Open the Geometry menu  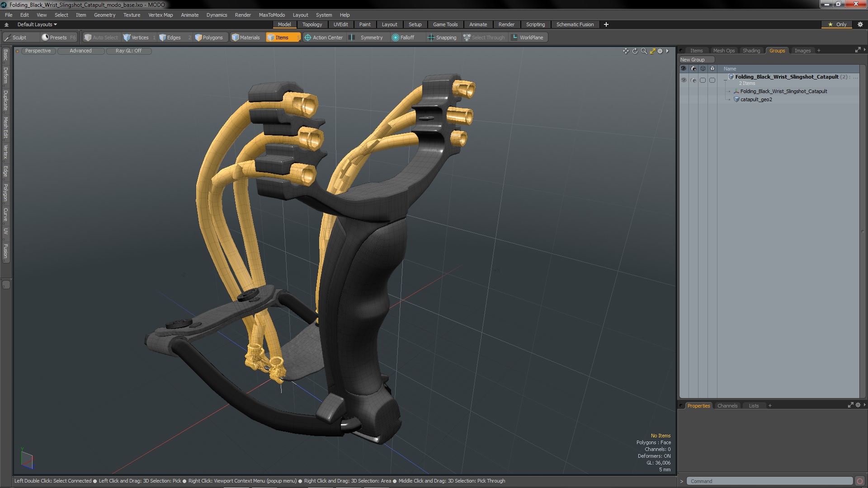(104, 15)
